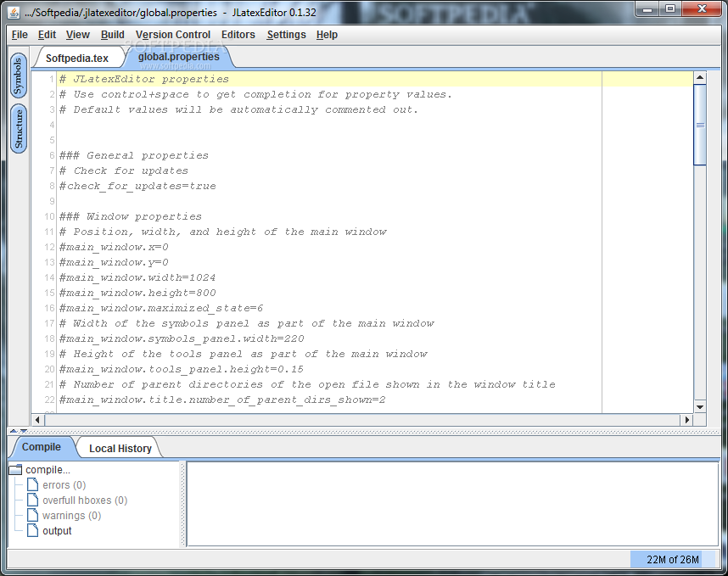Image resolution: width=728 pixels, height=576 pixels.
Task: Click the errors (0) document icon
Action: point(32,484)
